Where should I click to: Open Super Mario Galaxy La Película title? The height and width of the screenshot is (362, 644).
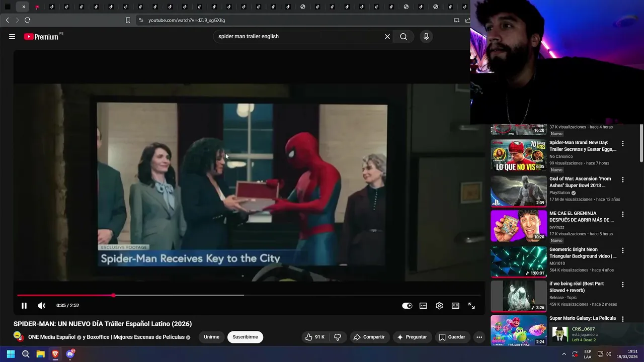pyautogui.click(x=583, y=318)
